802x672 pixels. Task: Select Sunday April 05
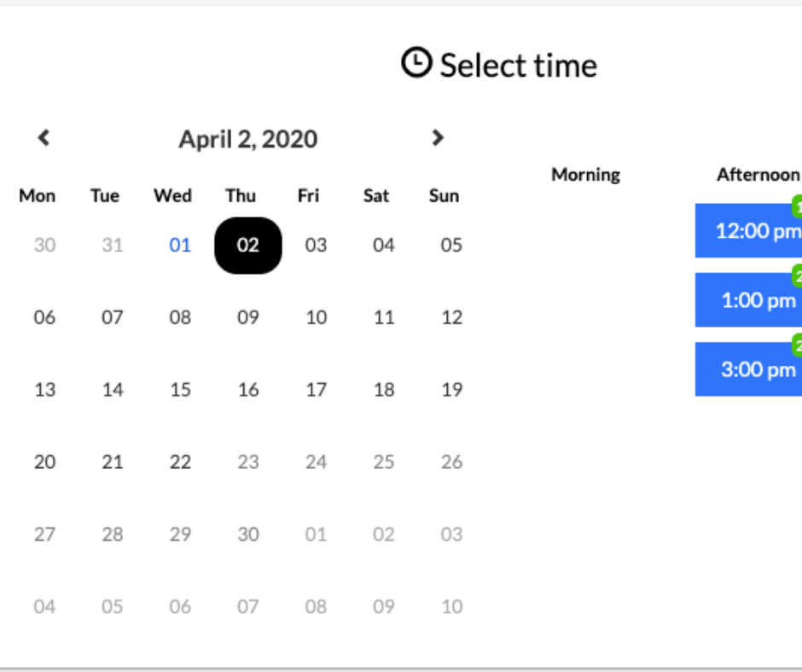(451, 245)
